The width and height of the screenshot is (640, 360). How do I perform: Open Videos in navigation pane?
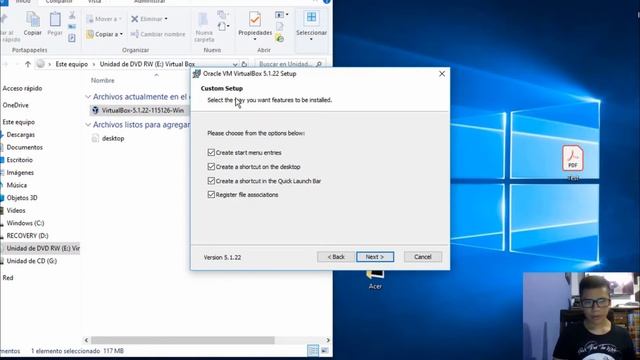pyautogui.click(x=16, y=210)
